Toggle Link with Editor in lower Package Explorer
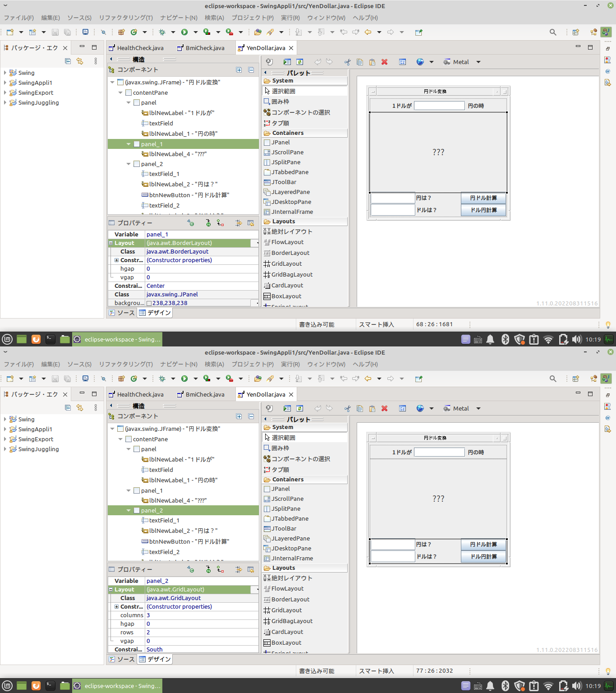The width and height of the screenshot is (616, 693). pos(80,407)
